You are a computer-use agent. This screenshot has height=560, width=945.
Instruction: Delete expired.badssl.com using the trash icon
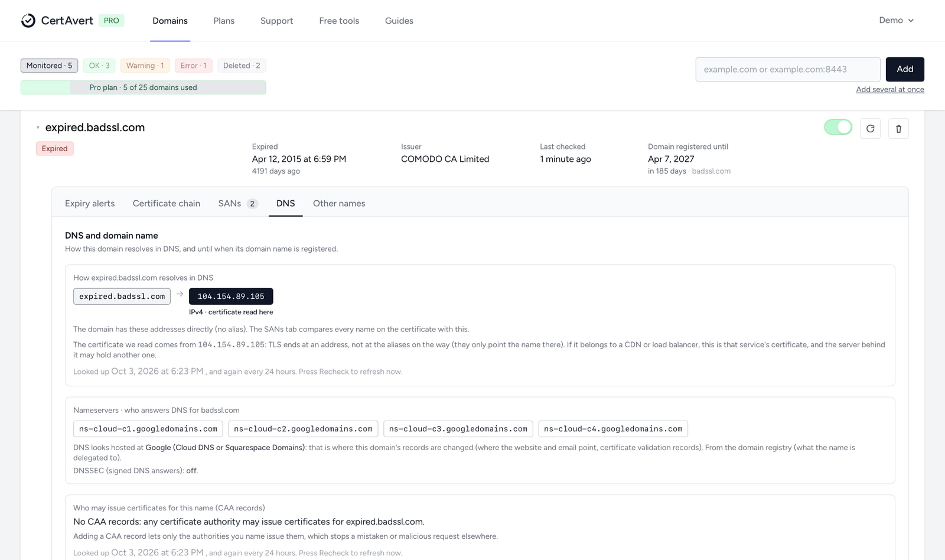click(898, 129)
